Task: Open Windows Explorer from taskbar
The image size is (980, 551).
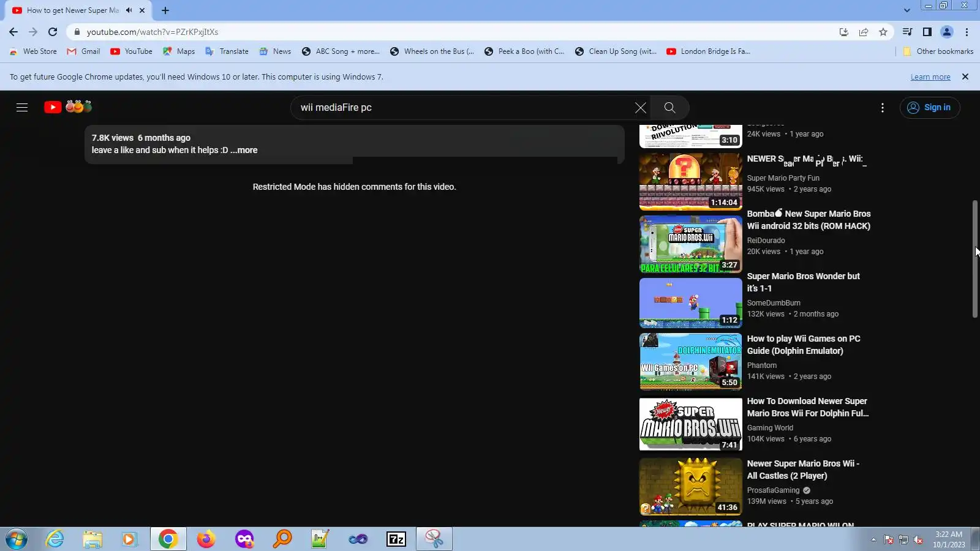Action: pyautogui.click(x=92, y=539)
